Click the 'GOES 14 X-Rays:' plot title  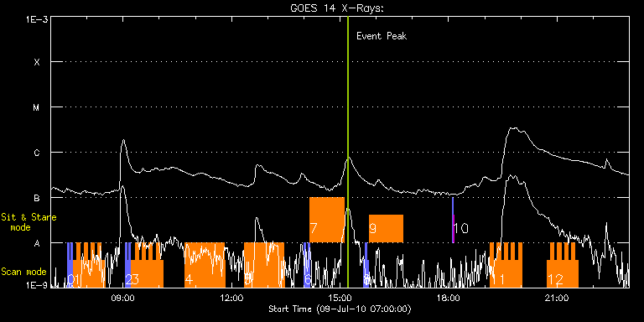[337, 9]
